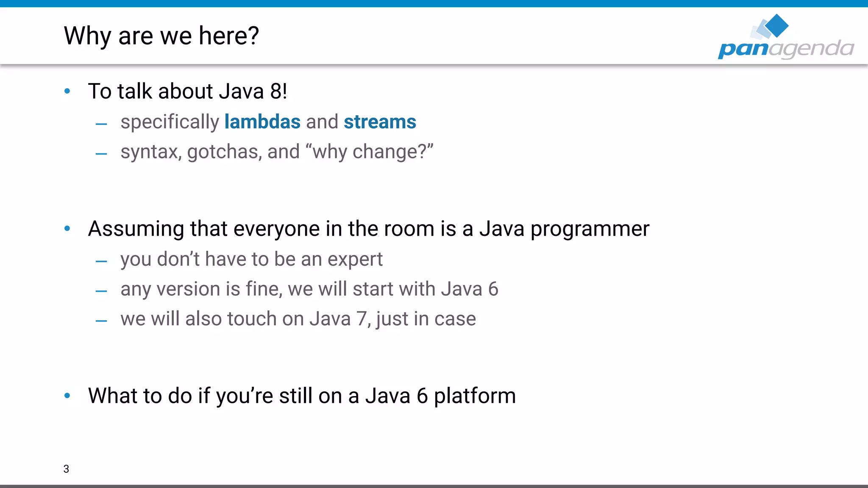Click the slide number 3
The height and width of the screenshot is (488, 868).
point(66,469)
